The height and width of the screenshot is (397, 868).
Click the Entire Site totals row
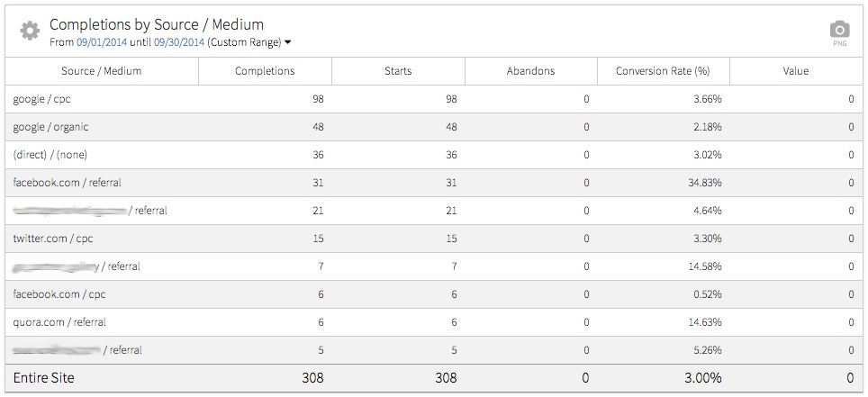point(43,378)
